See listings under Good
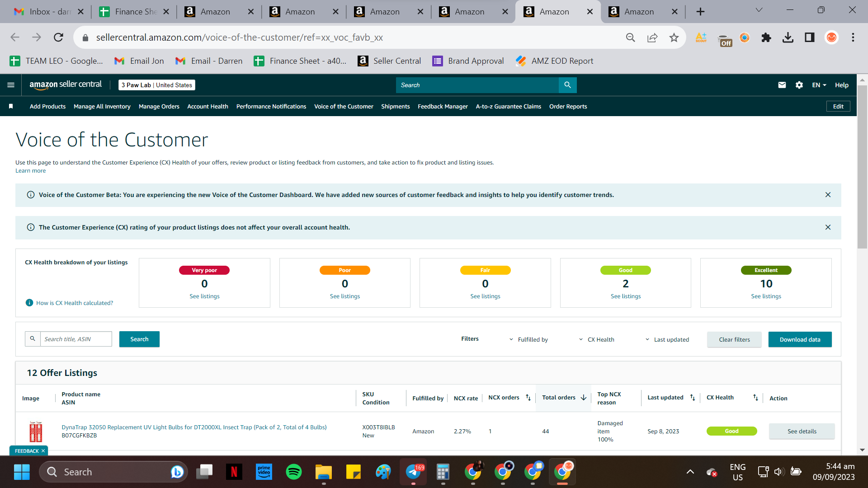 (626, 296)
